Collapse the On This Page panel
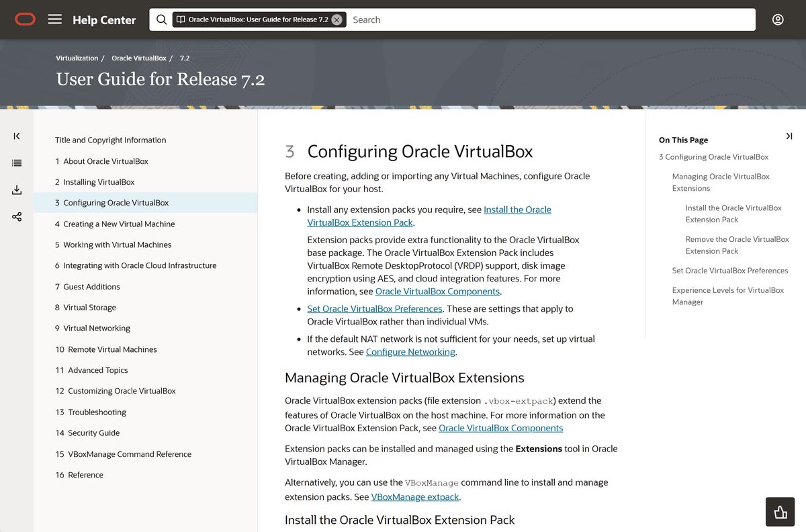 (789, 136)
